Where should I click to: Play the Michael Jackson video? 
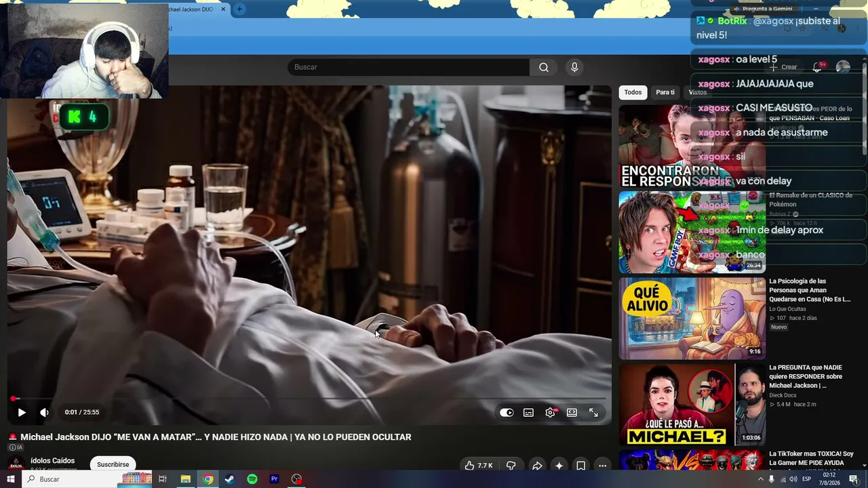point(22,412)
